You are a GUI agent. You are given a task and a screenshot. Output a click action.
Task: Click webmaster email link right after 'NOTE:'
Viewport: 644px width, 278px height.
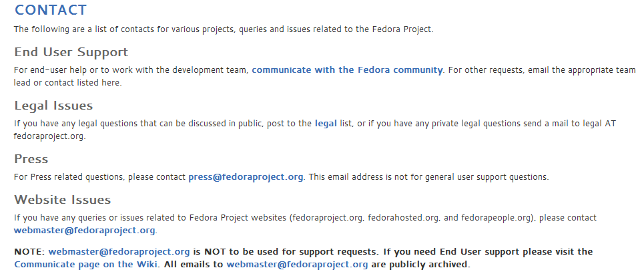119,252
